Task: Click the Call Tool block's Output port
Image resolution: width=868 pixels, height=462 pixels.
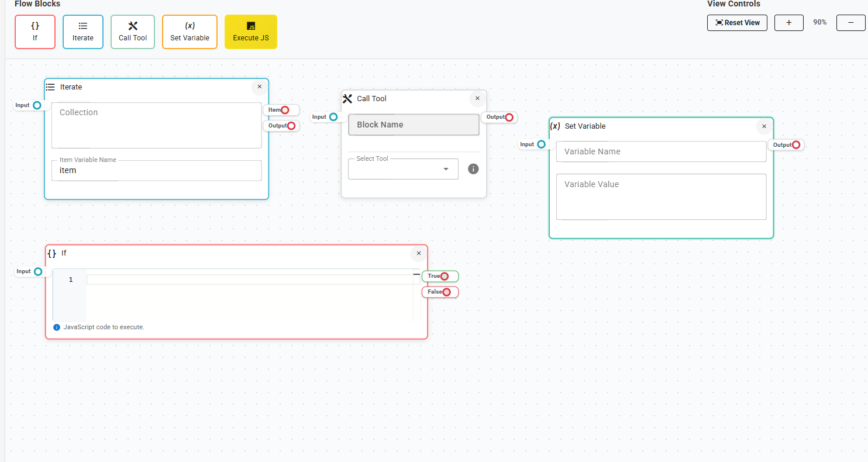Action: [509, 117]
